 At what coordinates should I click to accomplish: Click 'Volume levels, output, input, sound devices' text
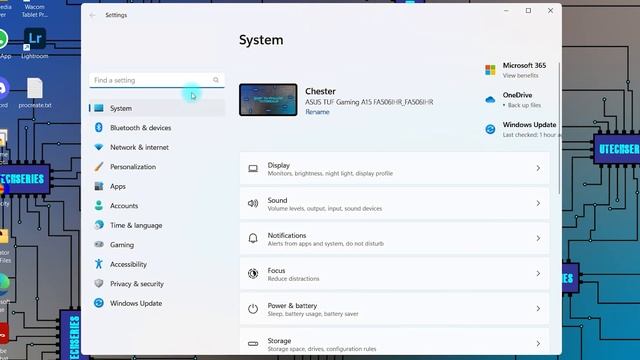pos(325,209)
